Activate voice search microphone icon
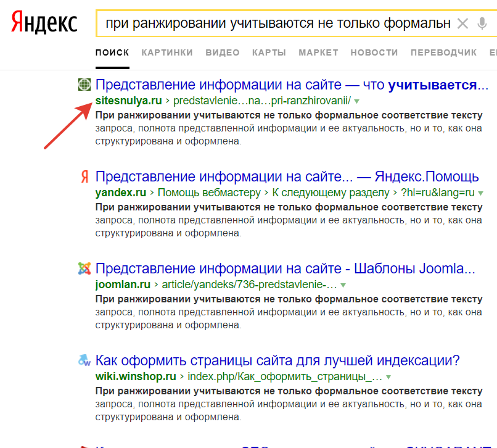The height and width of the screenshot is (448, 497). pos(482,24)
